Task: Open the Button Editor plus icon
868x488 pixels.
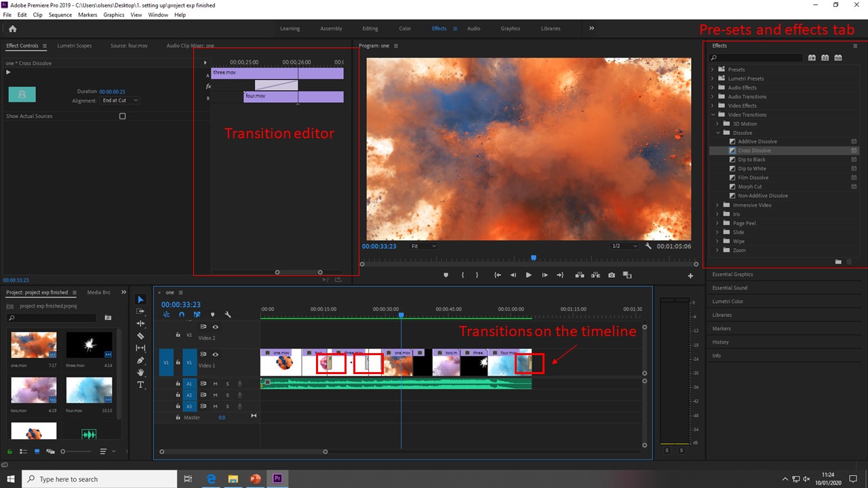Action: pos(690,275)
